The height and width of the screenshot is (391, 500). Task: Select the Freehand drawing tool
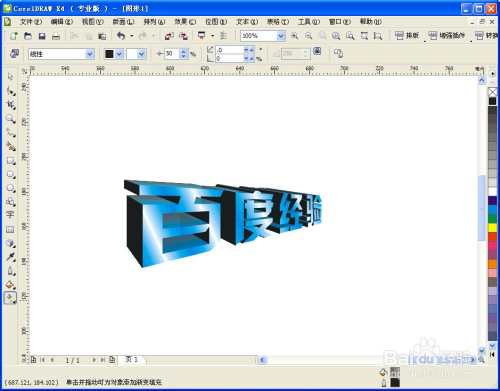[10, 133]
